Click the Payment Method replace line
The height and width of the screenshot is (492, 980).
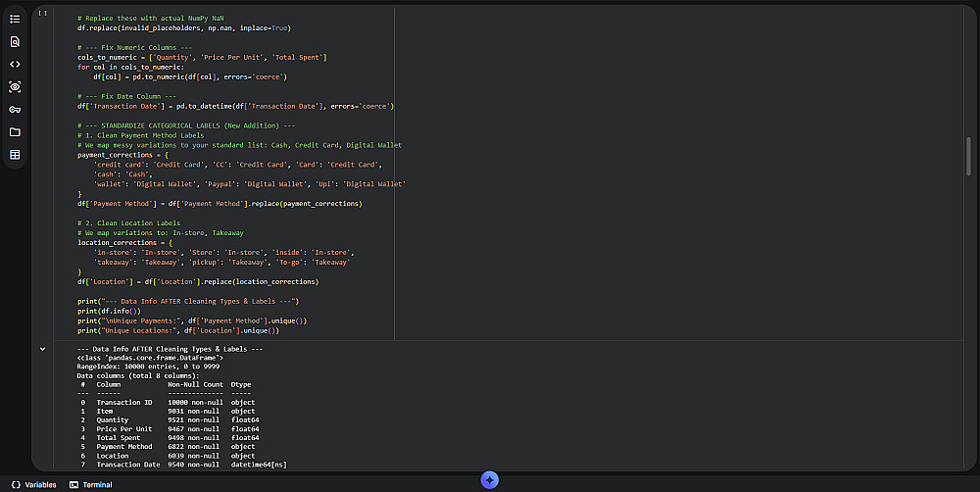(x=220, y=204)
